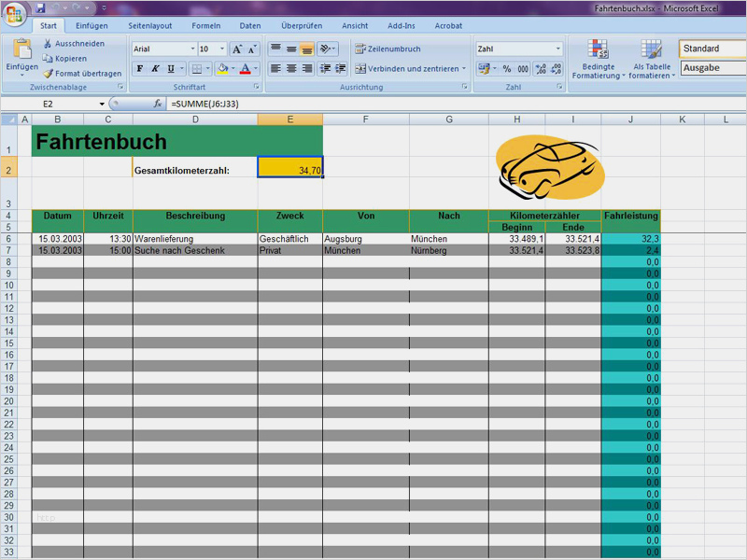Click the Ausschneiden scissors icon

tap(49, 44)
